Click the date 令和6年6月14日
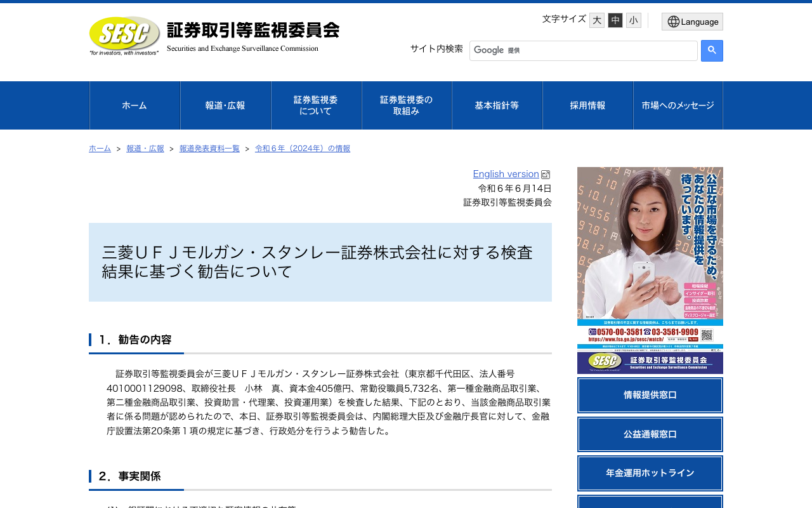 pyautogui.click(x=515, y=189)
